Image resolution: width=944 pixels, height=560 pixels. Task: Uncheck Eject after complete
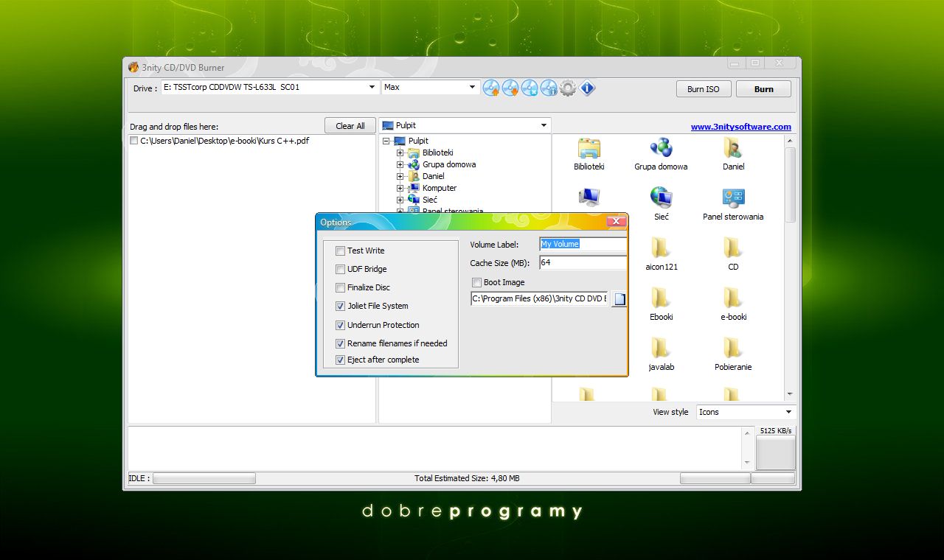[x=340, y=360]
